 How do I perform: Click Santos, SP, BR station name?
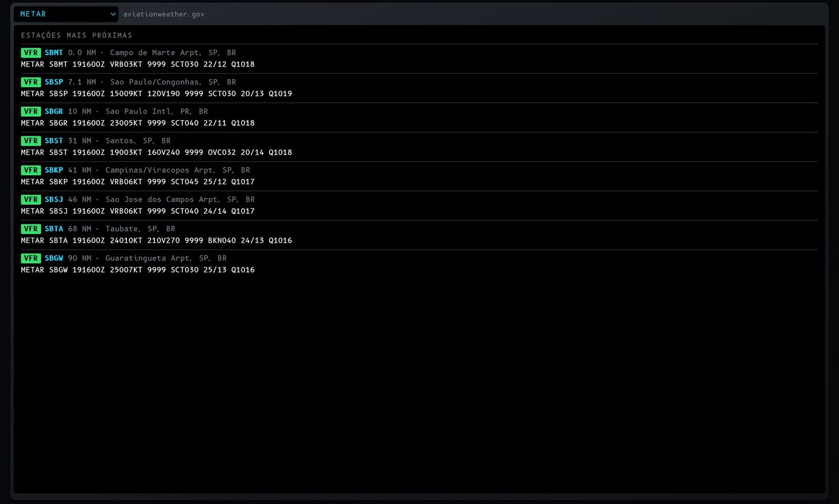(138, 141)
